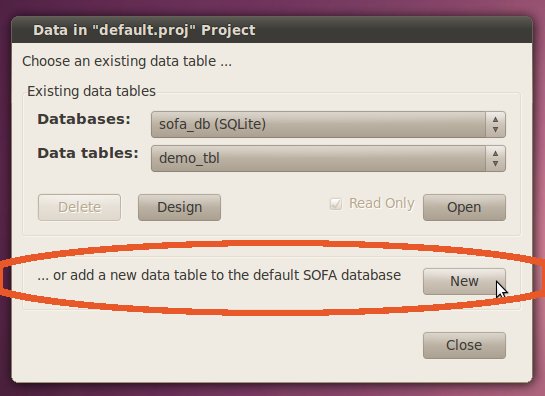Click the bold Databases label
This screenshot has width=545, height=396.
(x=84, y=119)
